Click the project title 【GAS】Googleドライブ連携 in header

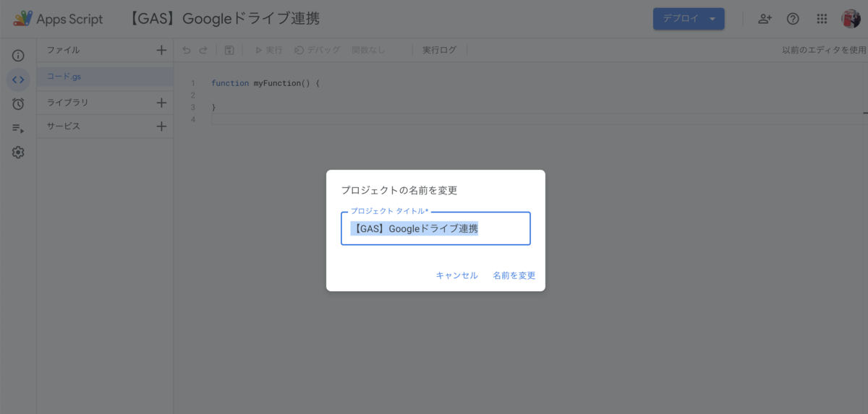[223, 19]
